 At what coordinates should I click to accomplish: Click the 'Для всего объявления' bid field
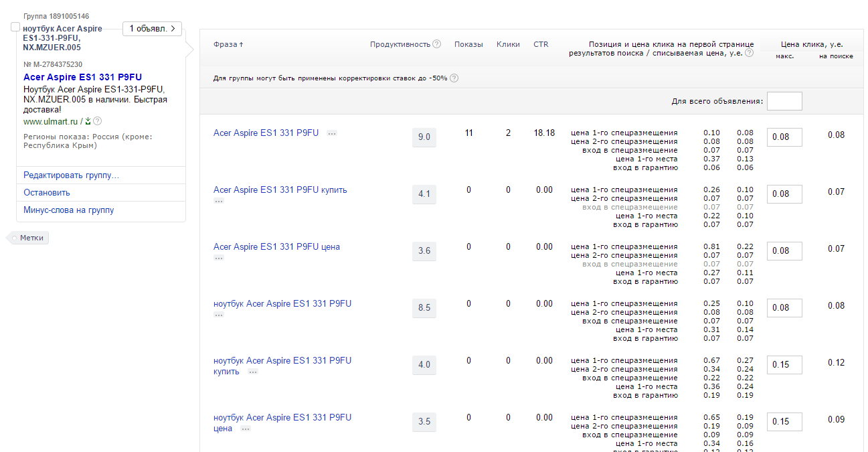(x=784, y=101)
